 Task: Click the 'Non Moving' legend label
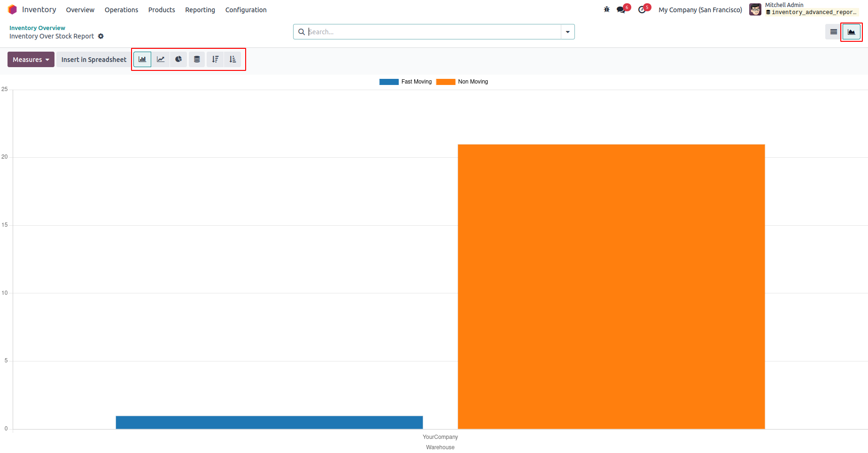[x=473, y=82]
